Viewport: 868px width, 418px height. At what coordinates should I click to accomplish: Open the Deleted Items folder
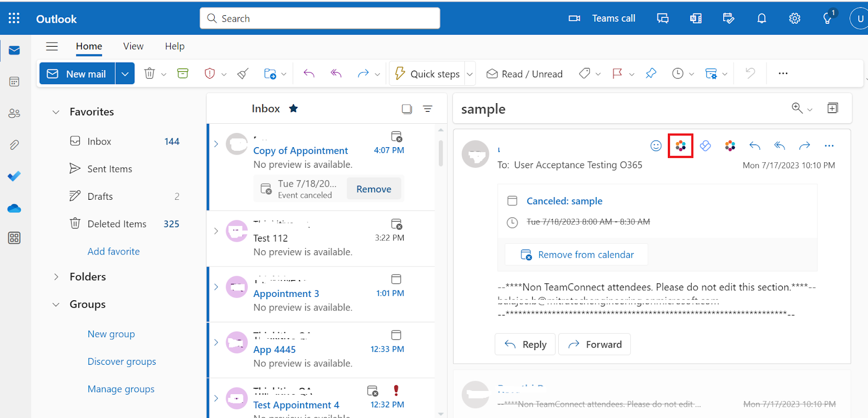[x=125, y=224]
